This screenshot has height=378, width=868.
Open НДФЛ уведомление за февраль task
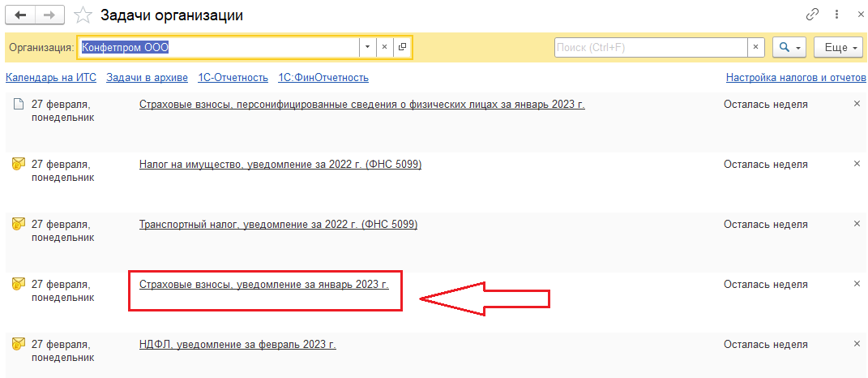point(237,345)
